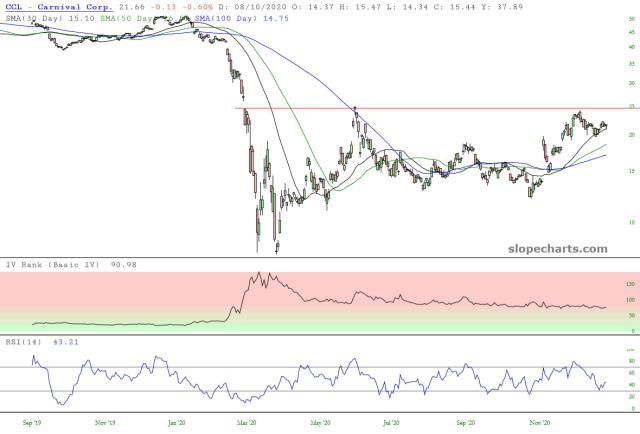Select the Mar '20 date marker
Viewport: 640px width, 434px height.
(x=246, y=423)
